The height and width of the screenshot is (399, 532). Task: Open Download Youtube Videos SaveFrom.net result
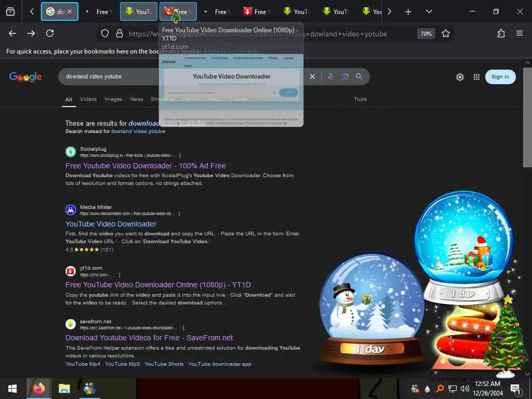click(149, 338)
